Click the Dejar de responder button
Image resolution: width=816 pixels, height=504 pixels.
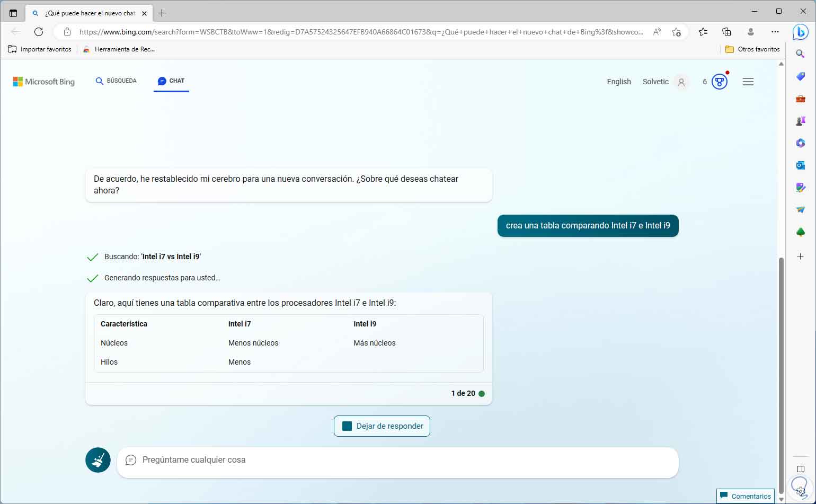[382, 426]
